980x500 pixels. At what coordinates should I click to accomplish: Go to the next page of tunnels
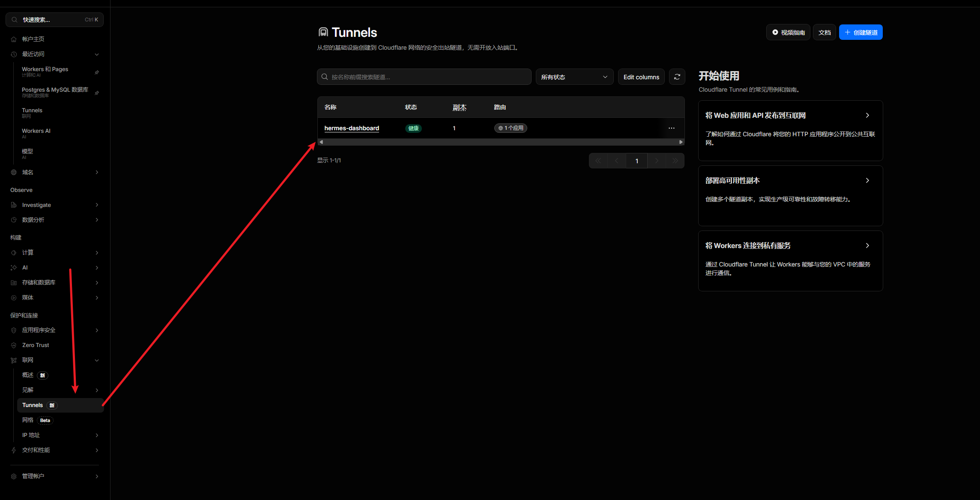657,161
